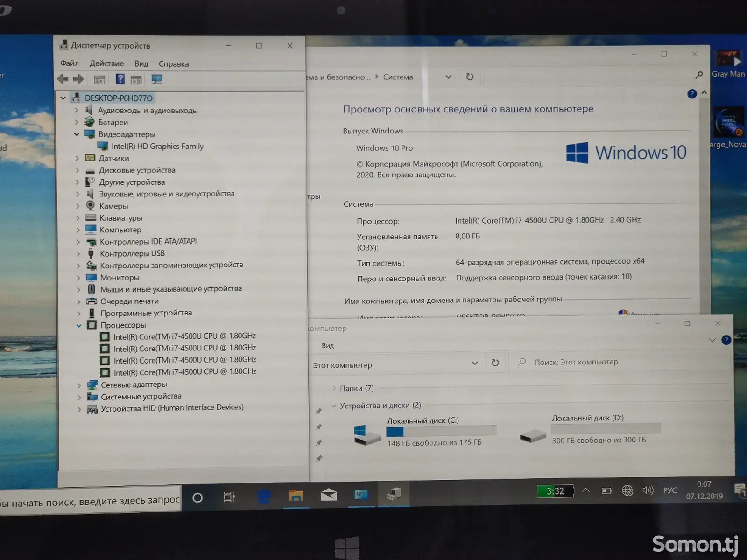Image resolution: width=747 pixels, height=560 pixels.
Task: Expand Папки (7) group in Explorer
Action: point(334,388)
